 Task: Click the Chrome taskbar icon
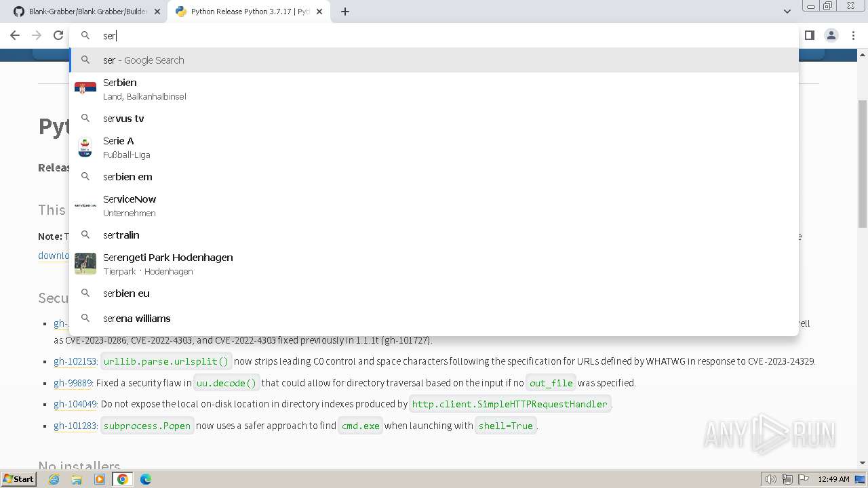coord(123,479)
